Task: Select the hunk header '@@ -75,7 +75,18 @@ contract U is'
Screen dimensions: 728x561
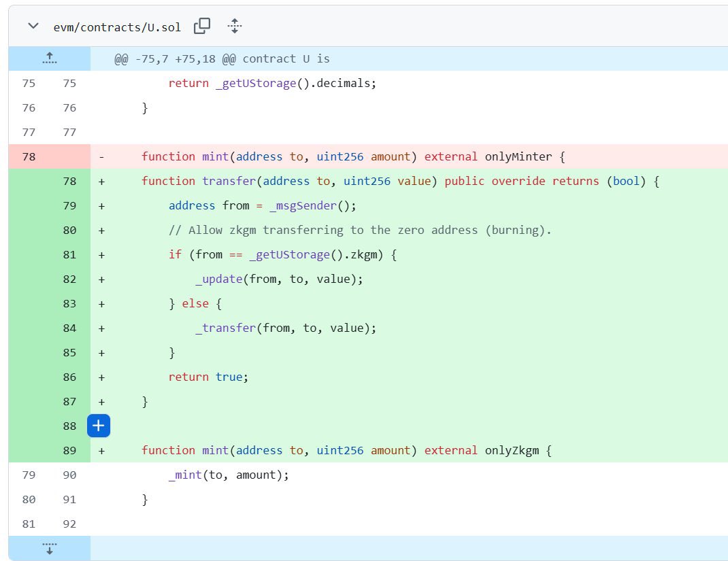Action: (x=222, y=59)
